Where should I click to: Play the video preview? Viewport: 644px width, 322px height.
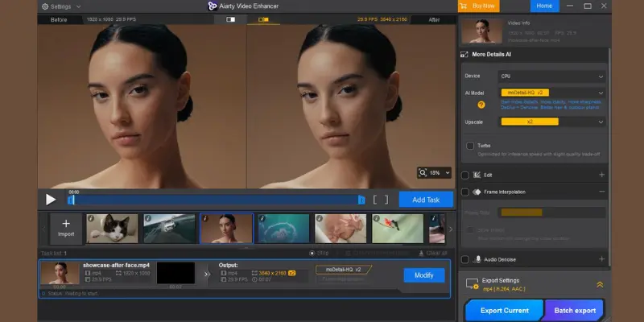[x=51, y=200]
